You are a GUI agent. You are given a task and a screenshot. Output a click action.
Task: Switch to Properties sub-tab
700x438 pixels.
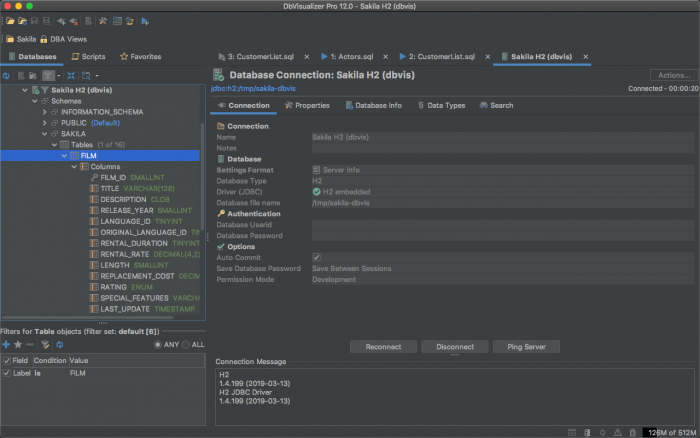pyautogui.click(x=307, y=105)
